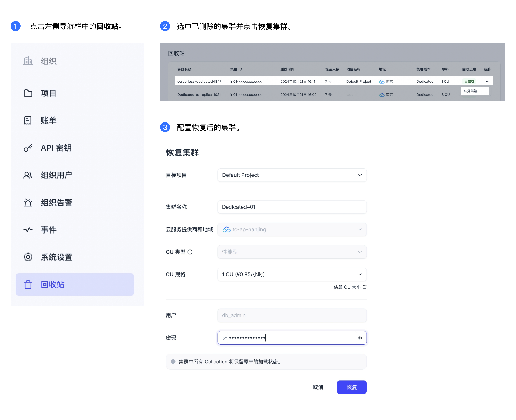The height and width of the screenshot is (420, 516).
Task: Open the 估算 CU 大小 link
Action: pos(350,287)
